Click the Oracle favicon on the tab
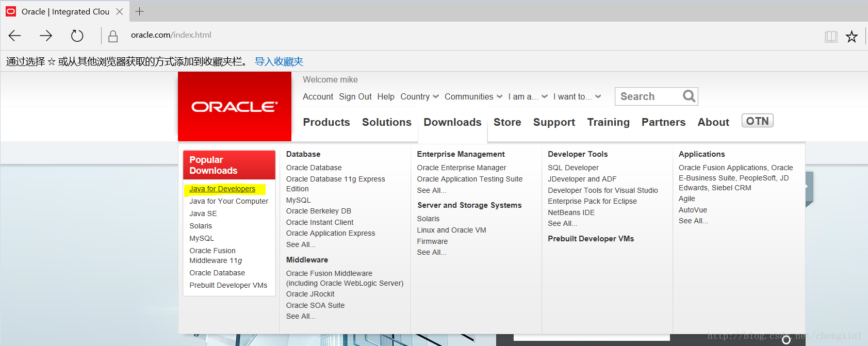The width and height of the screenshot is (868, 346). pyautogui.click(x=11, y=11)
